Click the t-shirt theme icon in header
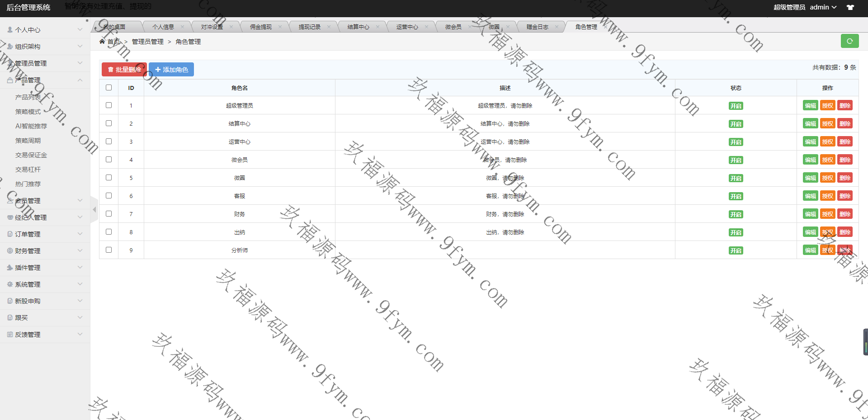The width and height of the screenshot is (868, 420). click(x=850, y=7)
